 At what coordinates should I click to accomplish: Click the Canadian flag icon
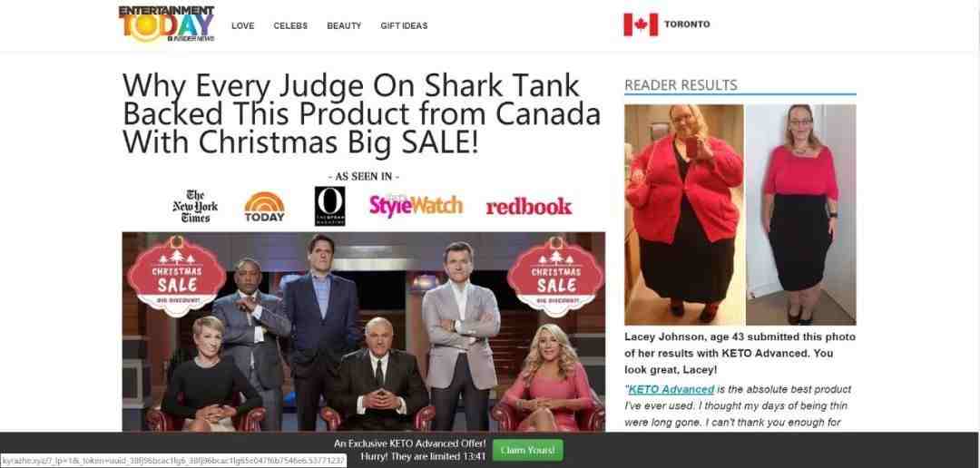coord(641,25)
